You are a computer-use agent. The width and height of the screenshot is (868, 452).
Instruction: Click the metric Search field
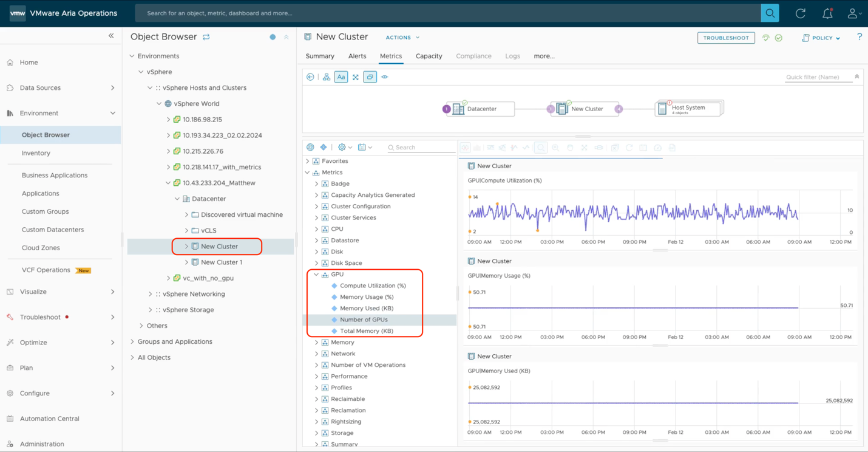pyautogui.click(x=422, y=147)
